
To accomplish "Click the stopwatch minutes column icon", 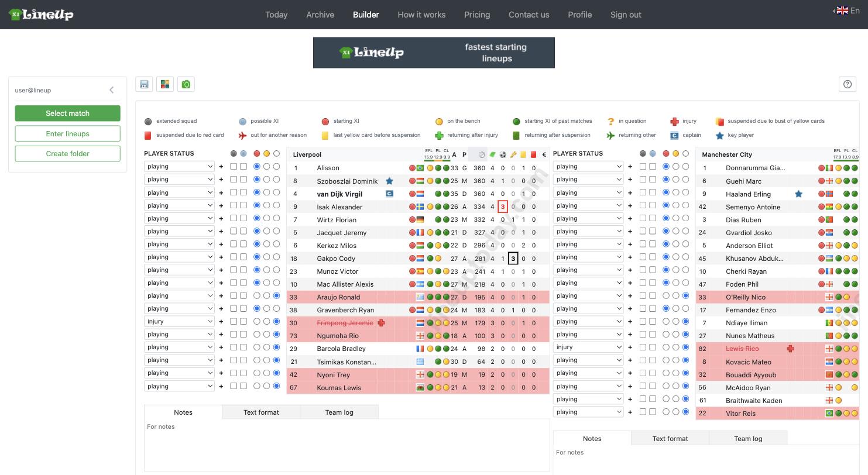I will point(482,155).
